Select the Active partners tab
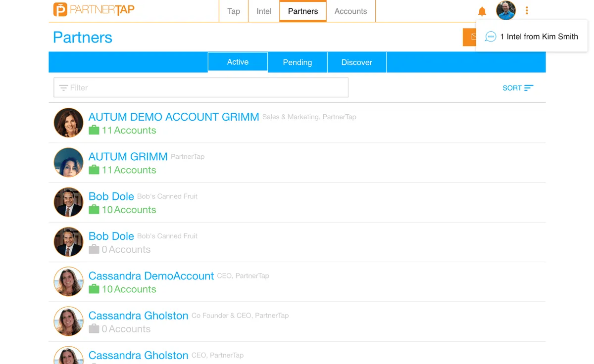This screenshot has width=594, height=364. coord(238,62)
